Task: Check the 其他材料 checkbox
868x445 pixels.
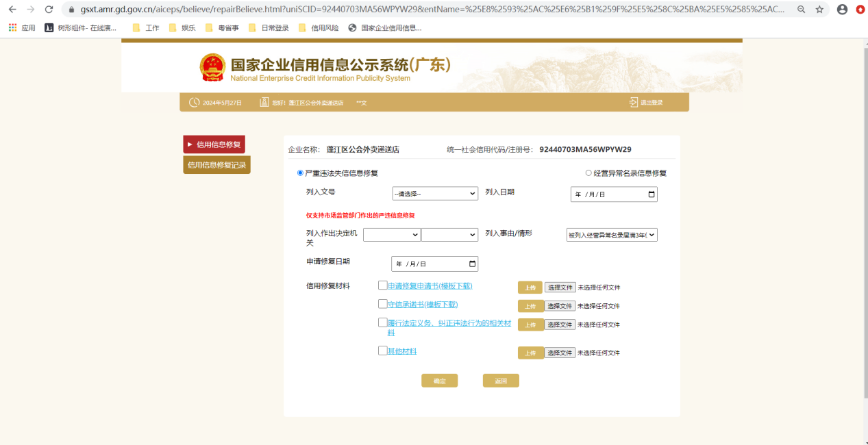Action: pyautogui.click(x=383, y=350)
